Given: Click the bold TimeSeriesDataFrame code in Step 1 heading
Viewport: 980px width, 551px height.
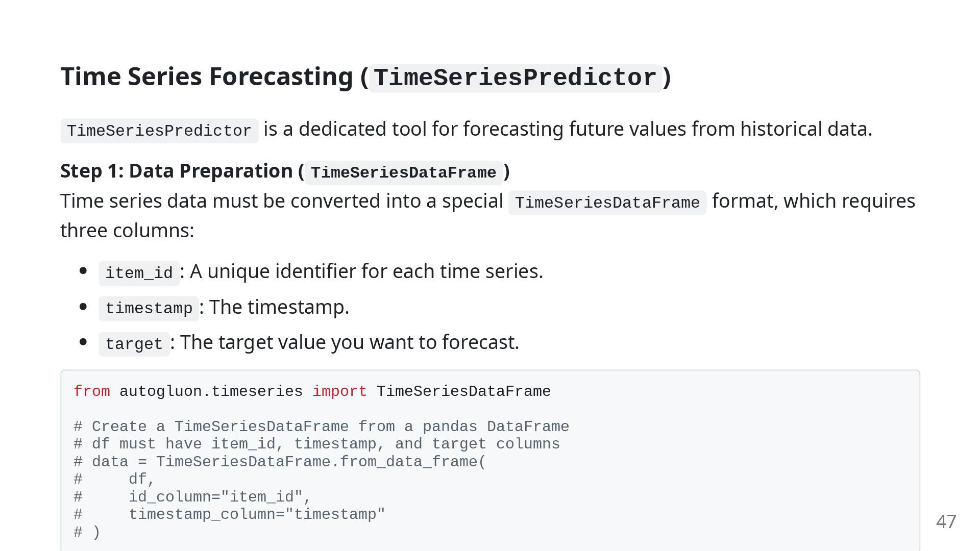Looking at the screenshot, I should (403, 172).
